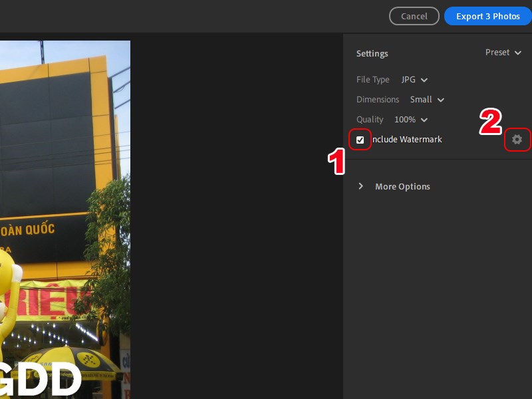Image resolution: width=532 pixels, height=399 pixels.
Task: Click the File Type dropdown arrow icon
Action: click(423, 80)
